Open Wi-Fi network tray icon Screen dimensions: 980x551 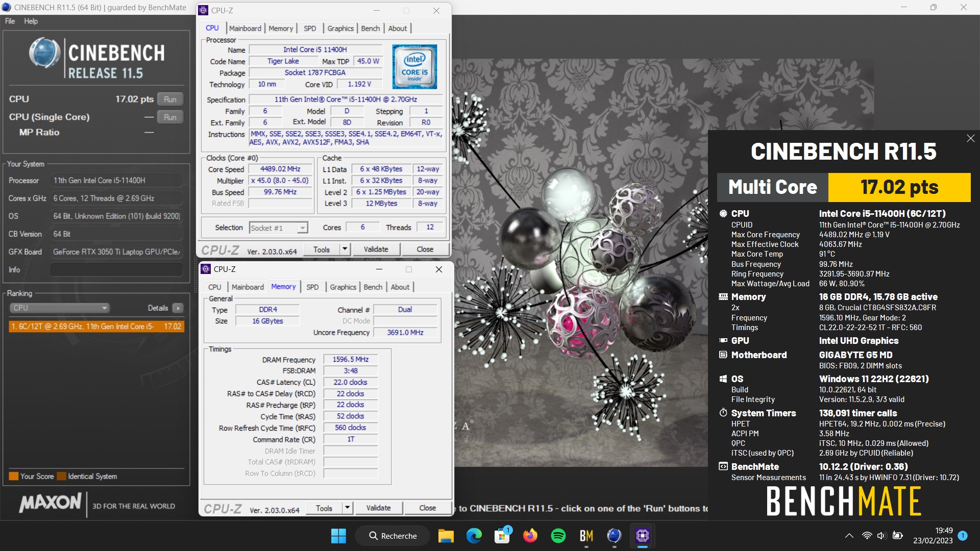(x=867, y=536)
